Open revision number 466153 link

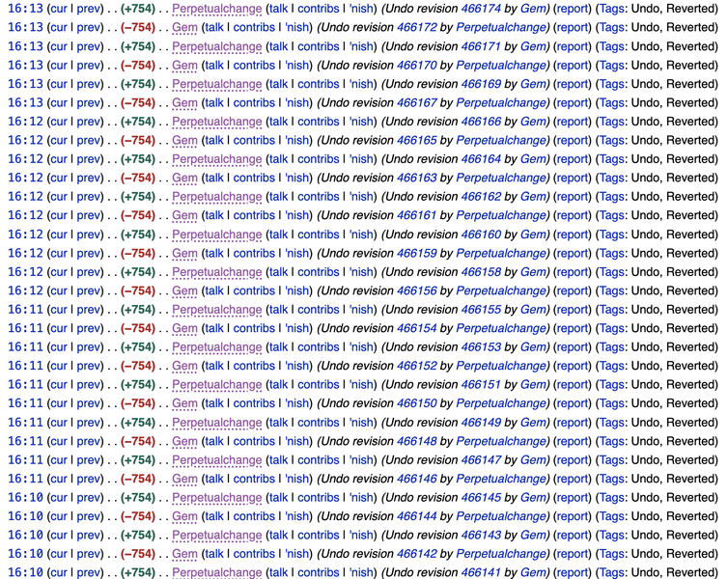(x=481, y=347)
